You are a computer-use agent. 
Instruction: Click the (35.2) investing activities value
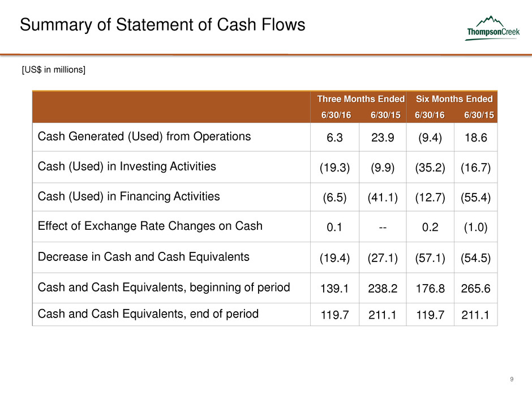(x=429, y=169)
